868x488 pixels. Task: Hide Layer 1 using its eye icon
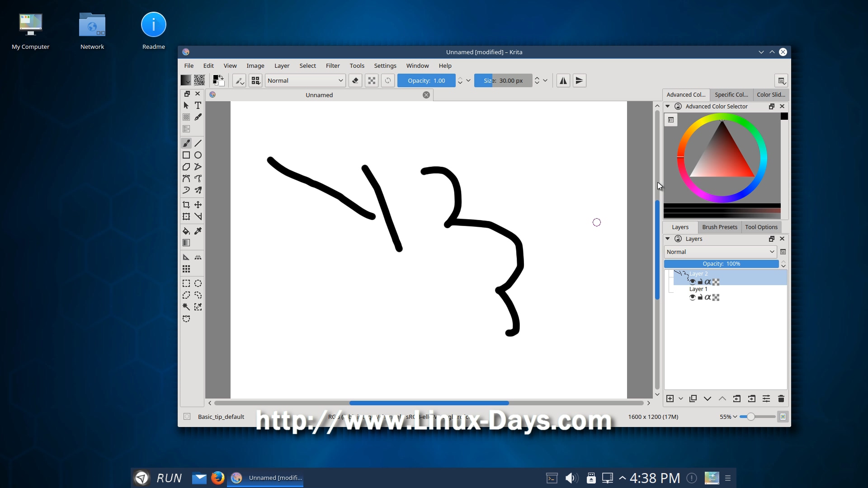[693, 297]
